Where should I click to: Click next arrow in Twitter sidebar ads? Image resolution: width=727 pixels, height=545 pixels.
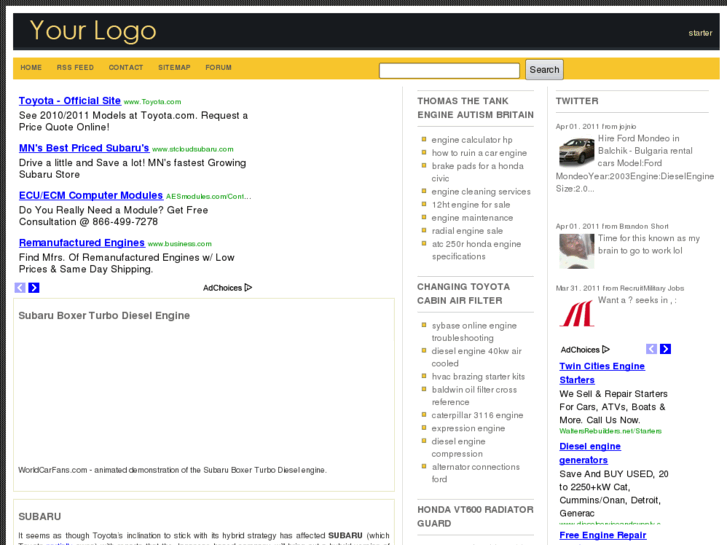pos(665,349)
